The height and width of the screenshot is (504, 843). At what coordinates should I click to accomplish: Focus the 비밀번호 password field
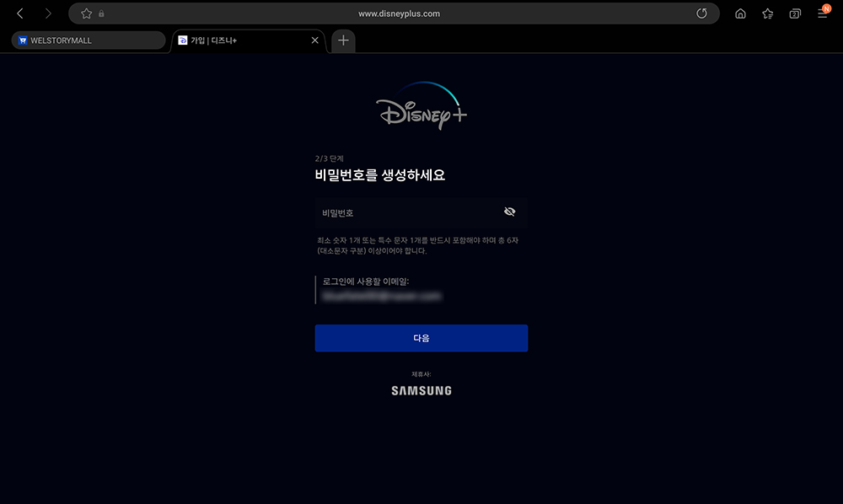pyautogui.click(x=421, y=212)
